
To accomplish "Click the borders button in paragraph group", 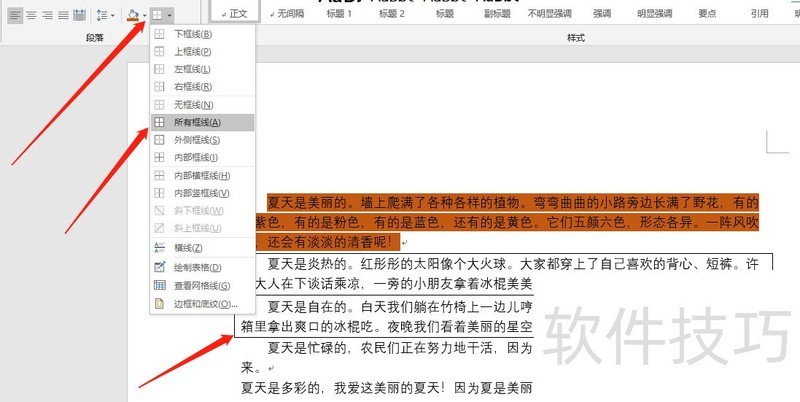I will click(x=158, y=16).
